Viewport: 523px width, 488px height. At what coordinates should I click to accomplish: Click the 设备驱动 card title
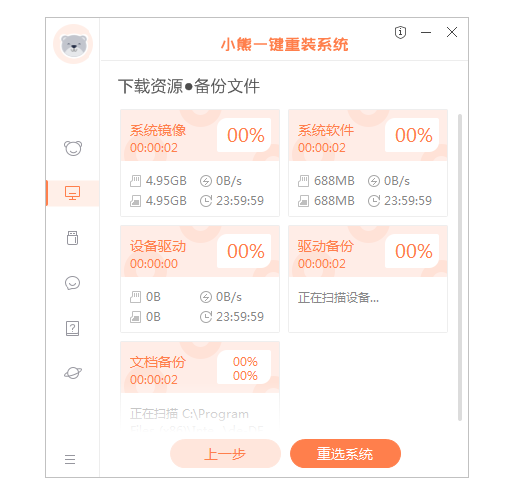(x=158, y=246)
